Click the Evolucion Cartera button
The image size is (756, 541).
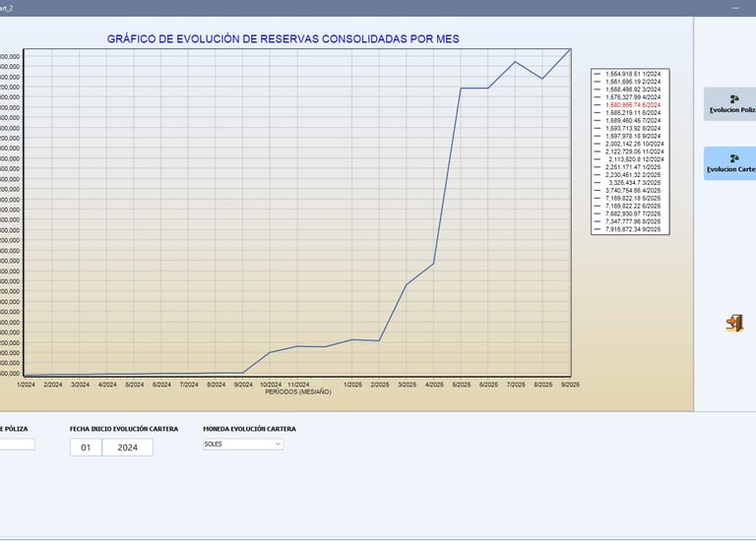tap(729, 163)
